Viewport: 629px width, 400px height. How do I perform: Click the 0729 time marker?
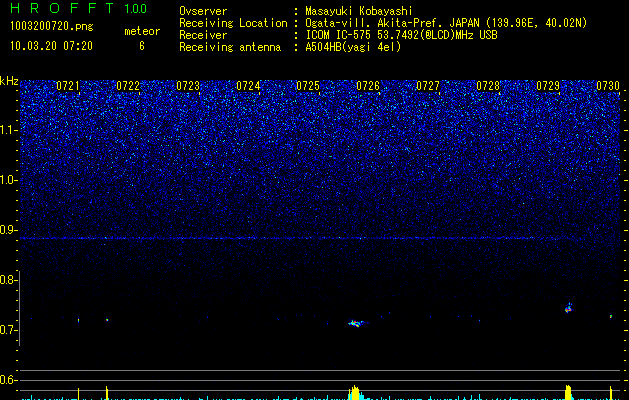(548, 86)
